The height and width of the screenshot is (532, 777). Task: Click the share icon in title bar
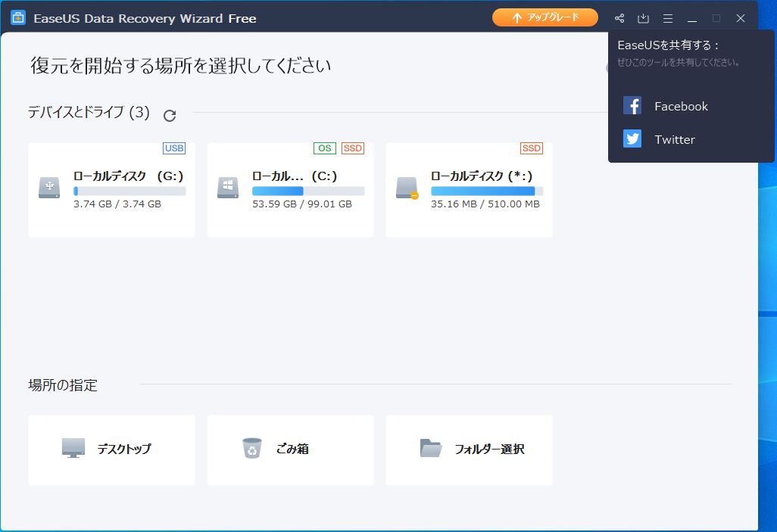click(619, 18)
